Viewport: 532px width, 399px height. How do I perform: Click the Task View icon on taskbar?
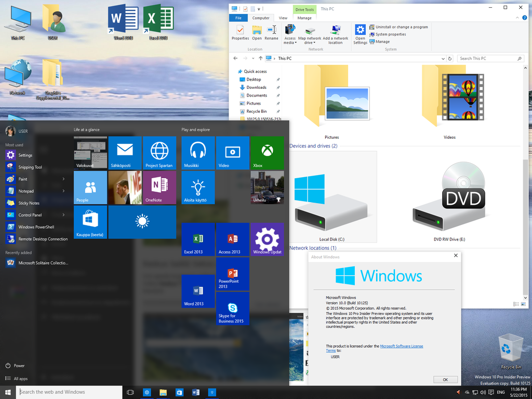tap(130, 392)
